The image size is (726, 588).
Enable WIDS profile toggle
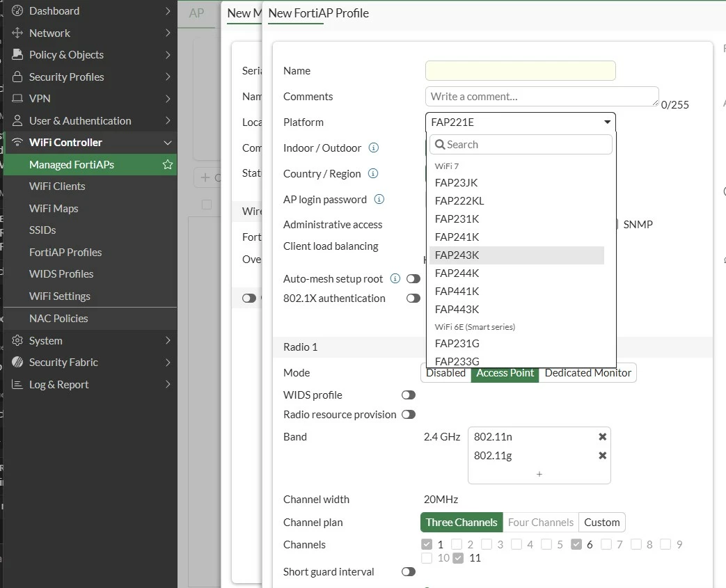coord(409,395)
